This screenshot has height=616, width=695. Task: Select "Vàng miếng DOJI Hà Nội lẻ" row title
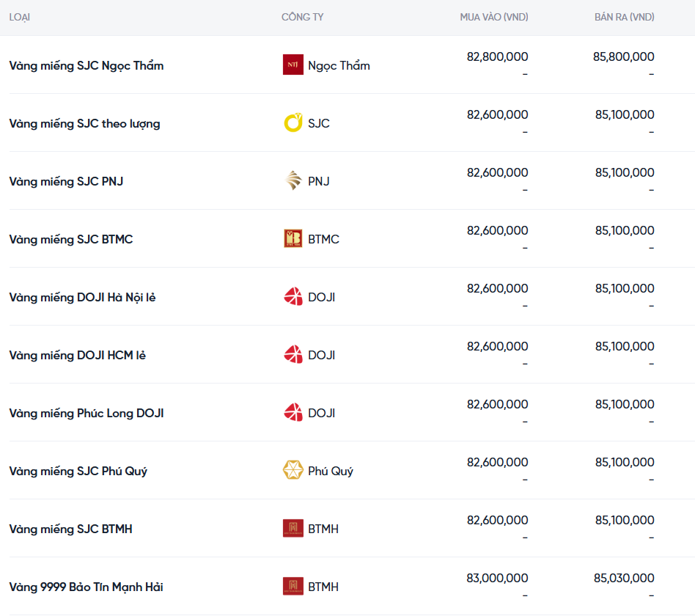(82, 297)
